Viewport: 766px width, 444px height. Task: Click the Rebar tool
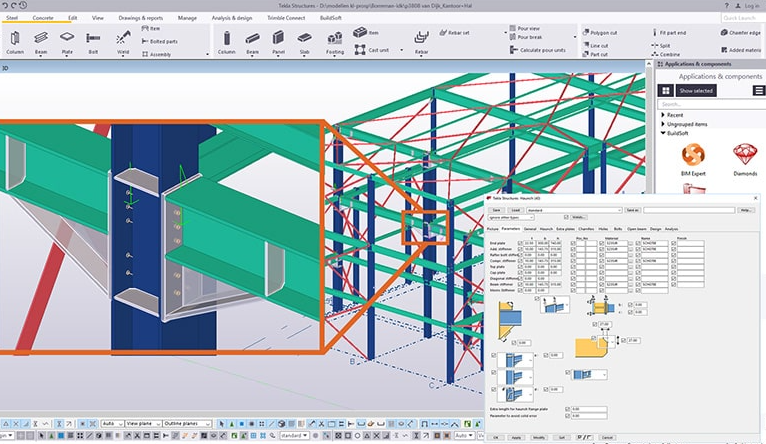pyautogui.click(x=423, y=40)
